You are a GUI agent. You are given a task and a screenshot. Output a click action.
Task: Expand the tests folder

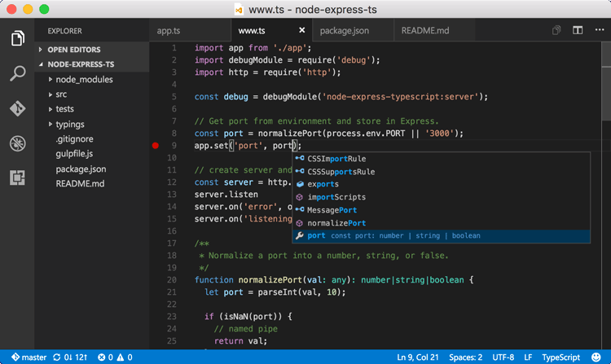92,109
